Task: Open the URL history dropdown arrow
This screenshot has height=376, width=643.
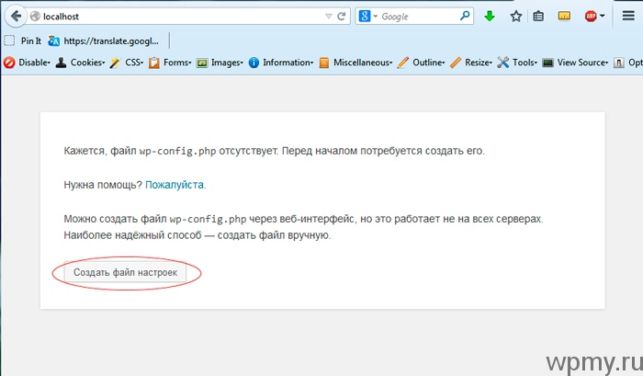Action: coord(328,16)
